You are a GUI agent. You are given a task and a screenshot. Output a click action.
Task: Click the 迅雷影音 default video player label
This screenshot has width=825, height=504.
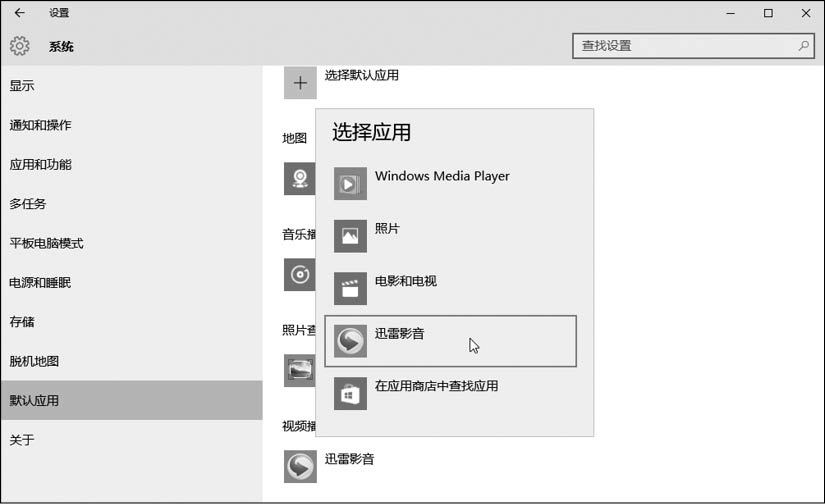pos(349,459)
